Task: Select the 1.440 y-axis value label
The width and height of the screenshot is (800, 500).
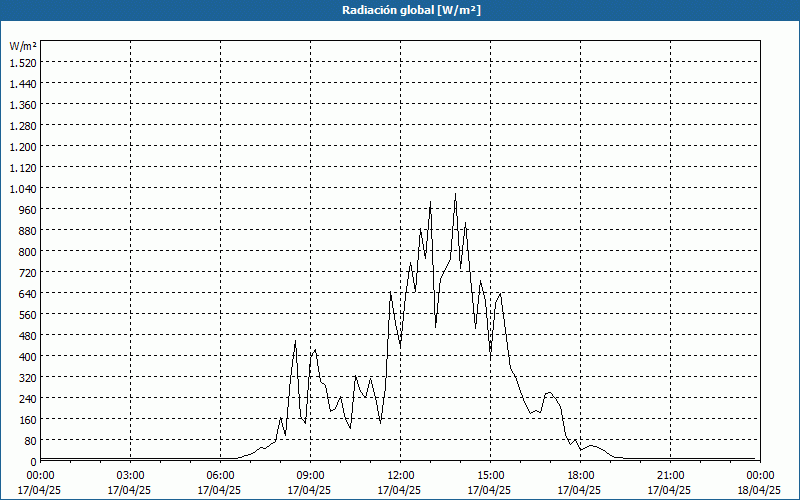Action: tap(23, 84)
